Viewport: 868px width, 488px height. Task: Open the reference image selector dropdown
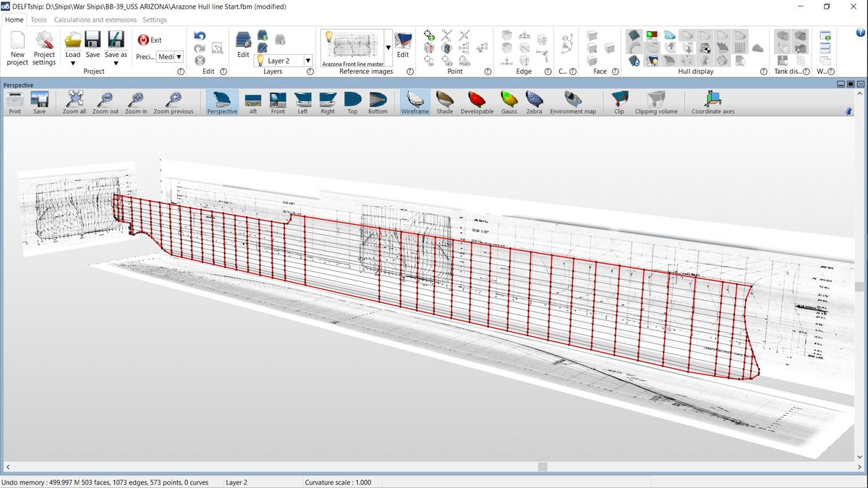pos(388,48)
